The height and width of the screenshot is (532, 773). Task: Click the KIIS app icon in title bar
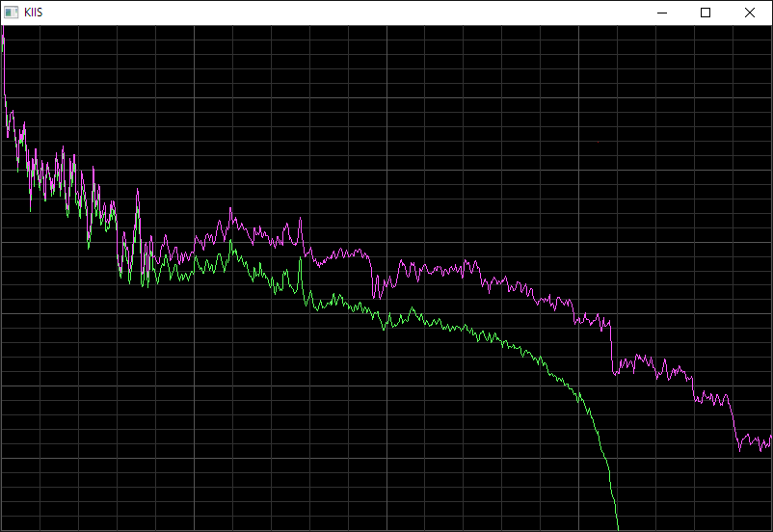point(12,13)
